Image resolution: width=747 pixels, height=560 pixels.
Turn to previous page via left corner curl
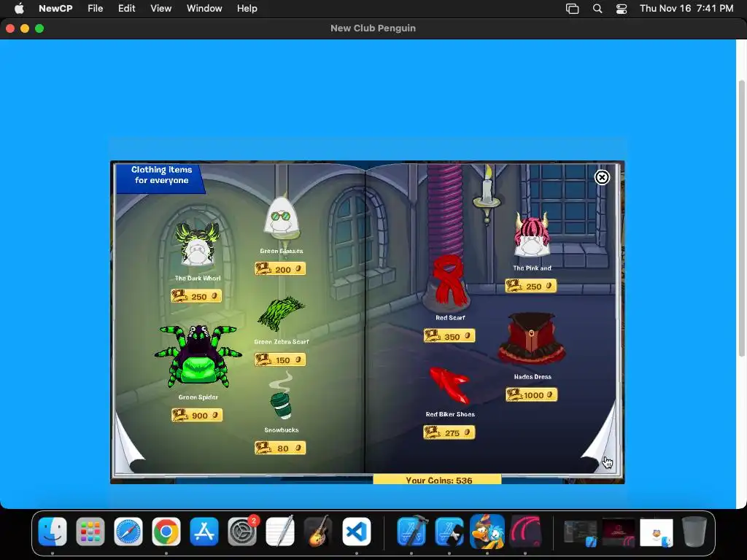[x=130, y=446]
